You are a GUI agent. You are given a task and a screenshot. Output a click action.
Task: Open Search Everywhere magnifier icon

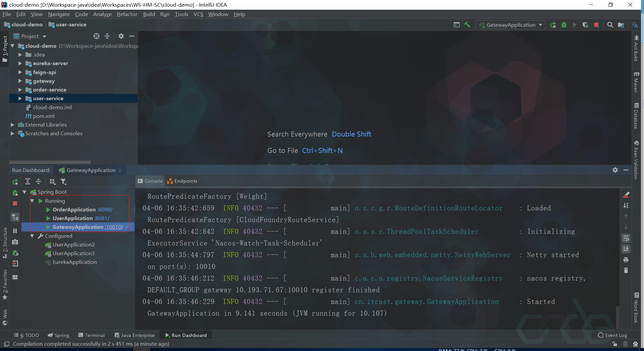click(x=610, y=25)
